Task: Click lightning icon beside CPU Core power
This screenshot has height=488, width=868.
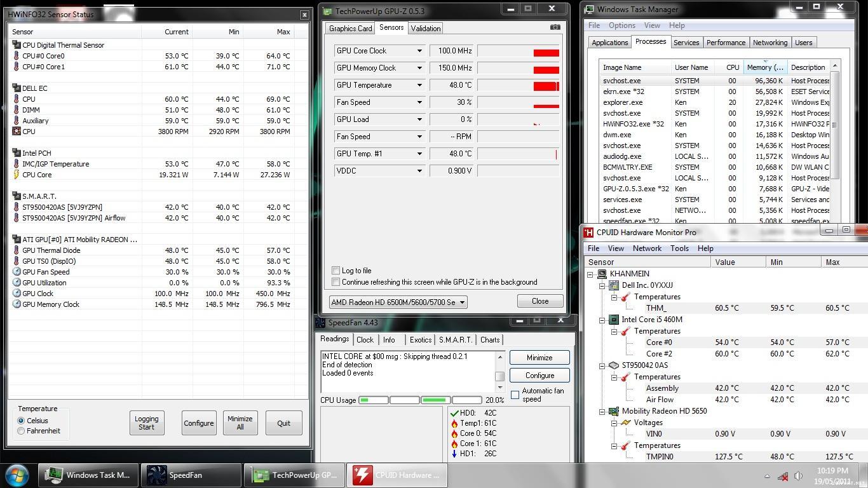Action: coord(16,175)
